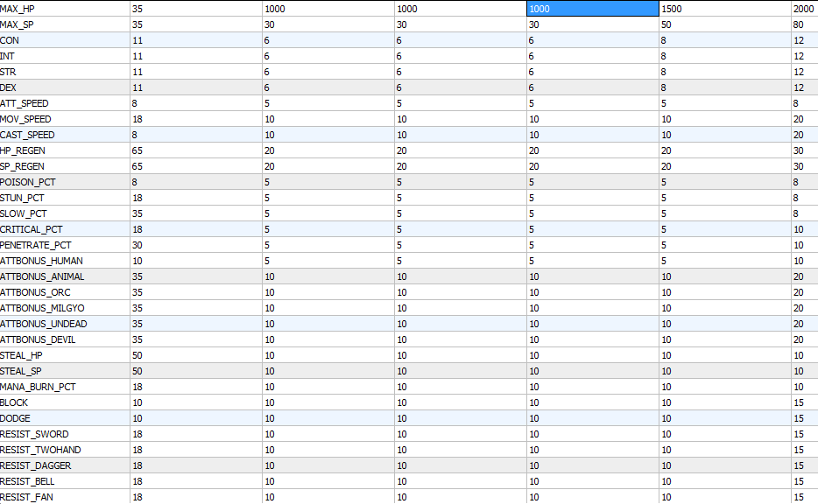Select the MANA_BURN_PCT row label
The image size is (818, 504).
(38, 387)
